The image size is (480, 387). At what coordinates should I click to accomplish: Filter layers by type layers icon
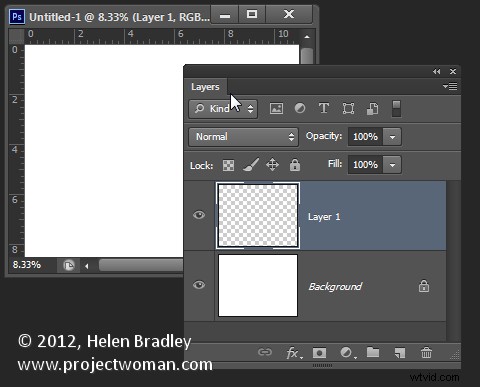pyautogui.click(x=324, y=108)
